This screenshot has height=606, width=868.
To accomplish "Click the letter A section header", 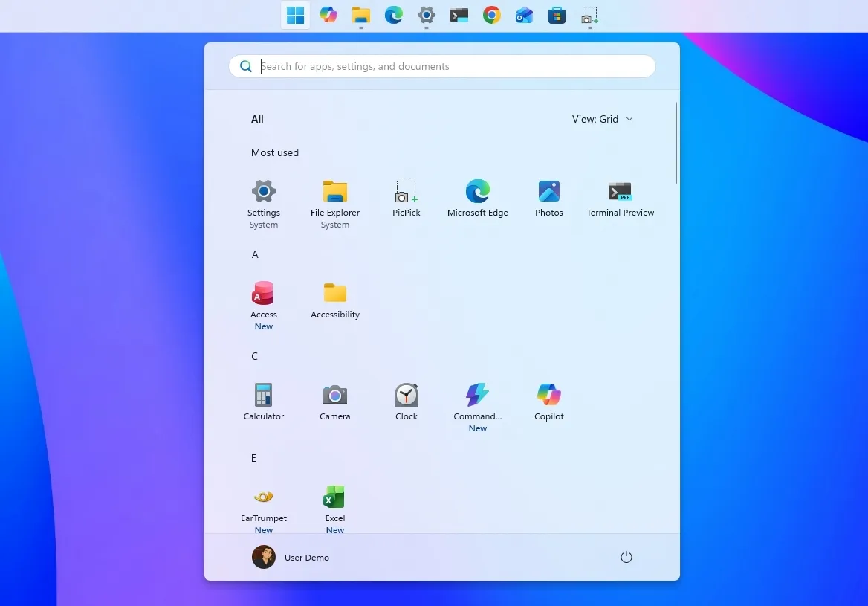I will tap(255, 254).
